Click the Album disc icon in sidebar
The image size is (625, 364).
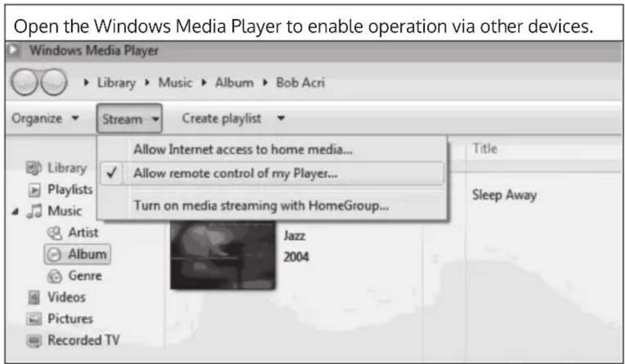54,255
